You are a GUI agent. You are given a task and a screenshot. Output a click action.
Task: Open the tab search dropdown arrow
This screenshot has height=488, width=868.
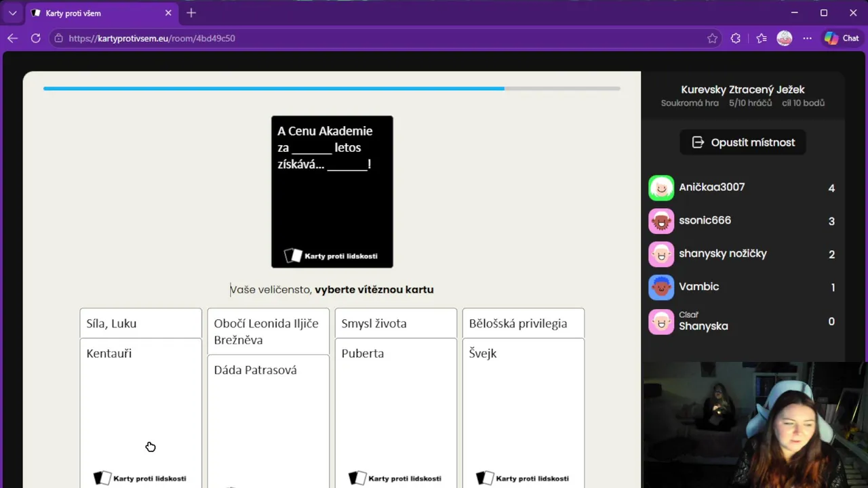click(x=12, y=13)
